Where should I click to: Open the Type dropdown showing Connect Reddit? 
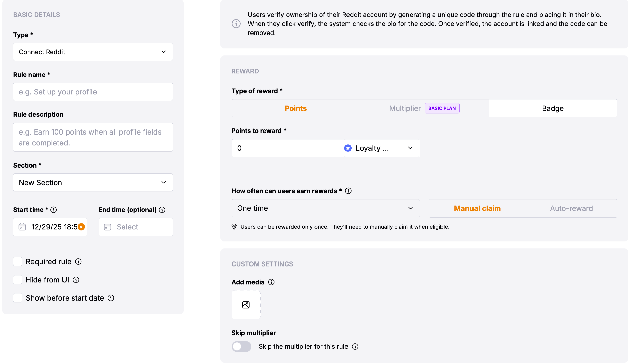(x=93, y=52)
